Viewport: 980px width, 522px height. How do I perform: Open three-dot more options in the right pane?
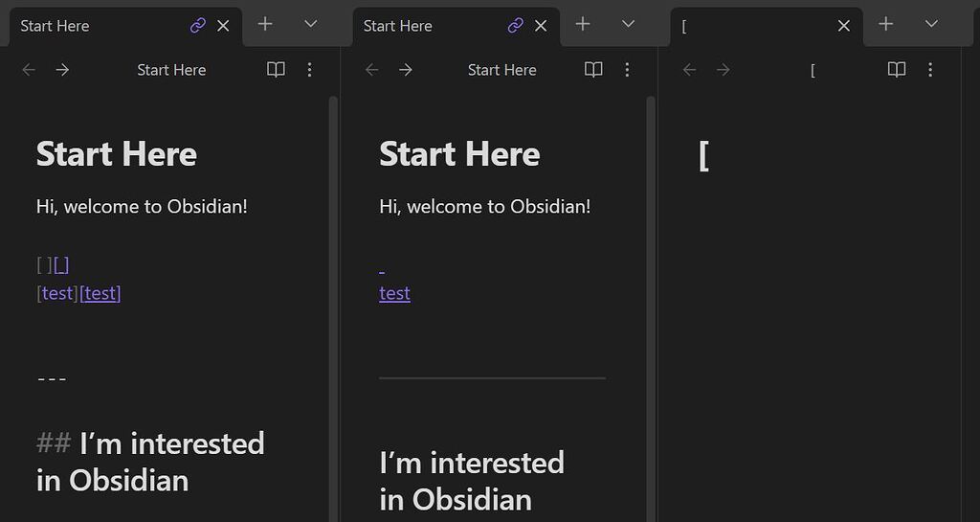[929, 70]
